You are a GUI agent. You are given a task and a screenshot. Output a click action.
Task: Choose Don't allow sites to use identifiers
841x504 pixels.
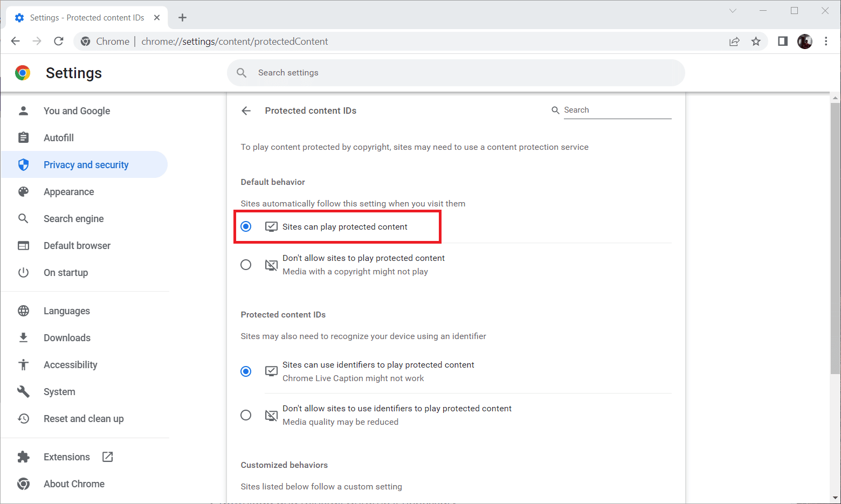[x=246, y=415]
